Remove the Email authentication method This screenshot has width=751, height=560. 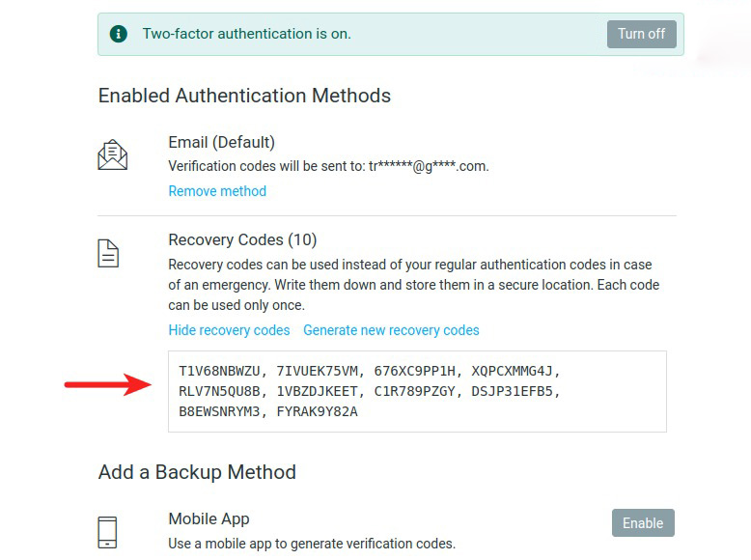[217, 191]
